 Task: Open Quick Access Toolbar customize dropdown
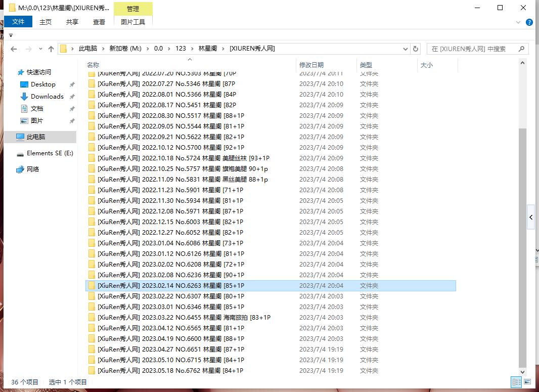pyautogui.click(x=11, y=35)
